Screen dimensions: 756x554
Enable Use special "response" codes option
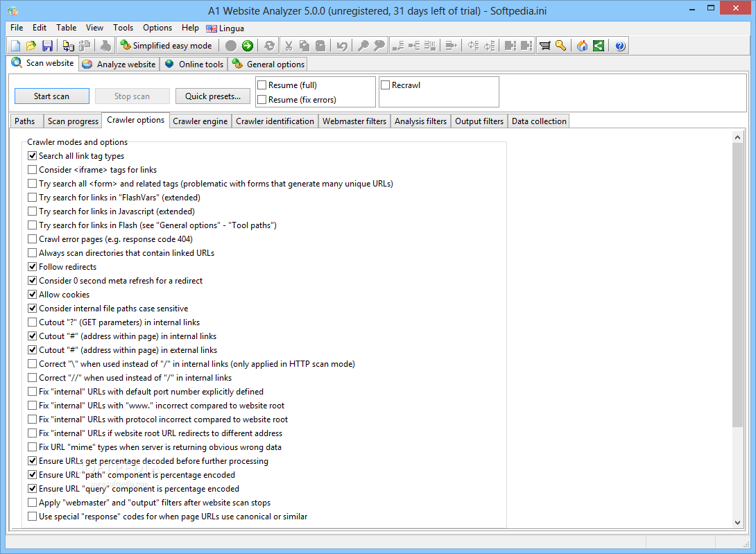[x=33, y=517]
